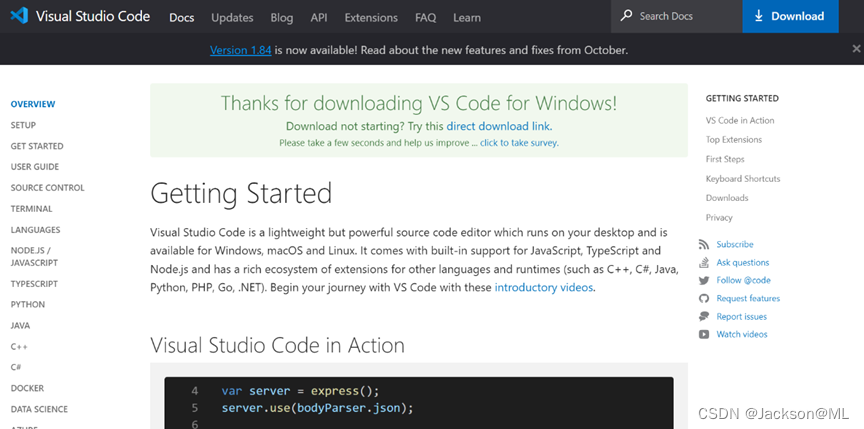Click the Report issues speech bubble icon
Image resolution: width=864 pixels, height=429 pixels.
click(704, 316)
